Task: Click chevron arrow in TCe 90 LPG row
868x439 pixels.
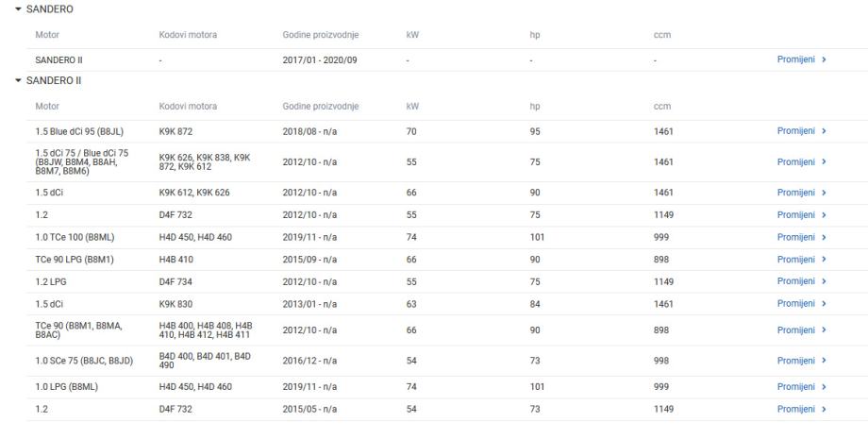Action: click(x=825, y=260)
